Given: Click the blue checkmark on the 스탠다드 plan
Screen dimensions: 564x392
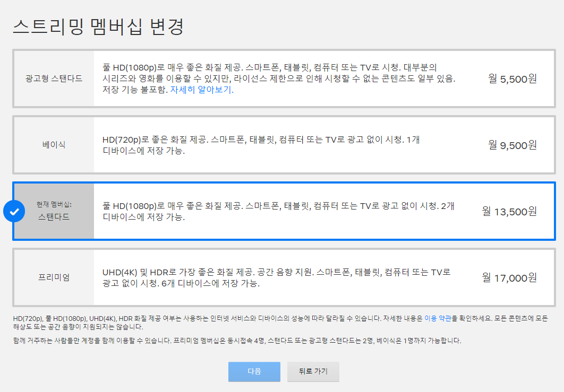Looking at the screenshot, I should click(14, 211).
